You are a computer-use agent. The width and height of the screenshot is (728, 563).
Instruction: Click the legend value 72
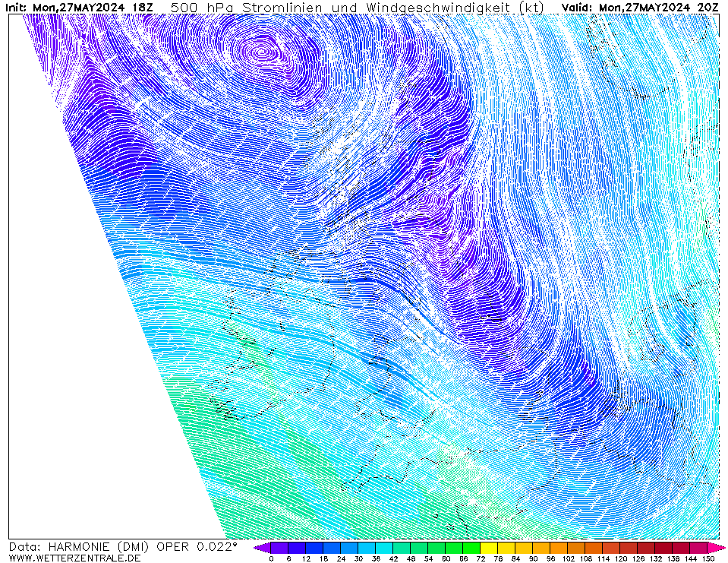481,558
